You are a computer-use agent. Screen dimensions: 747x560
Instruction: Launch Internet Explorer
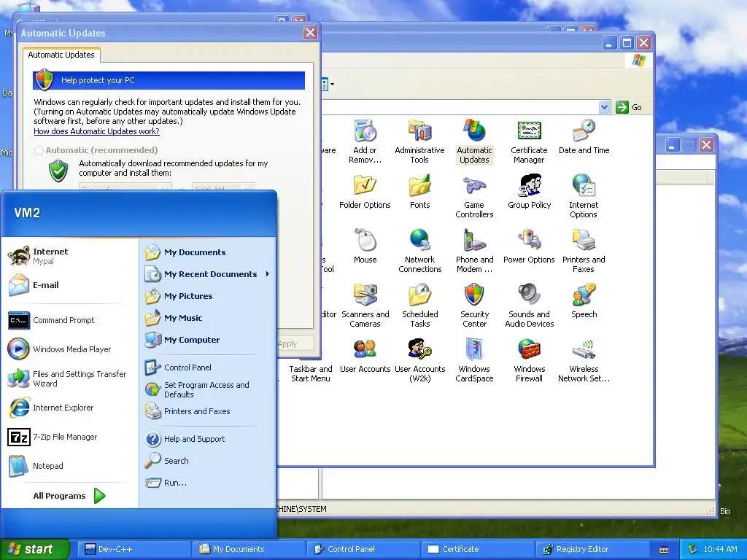coord(69,408)
